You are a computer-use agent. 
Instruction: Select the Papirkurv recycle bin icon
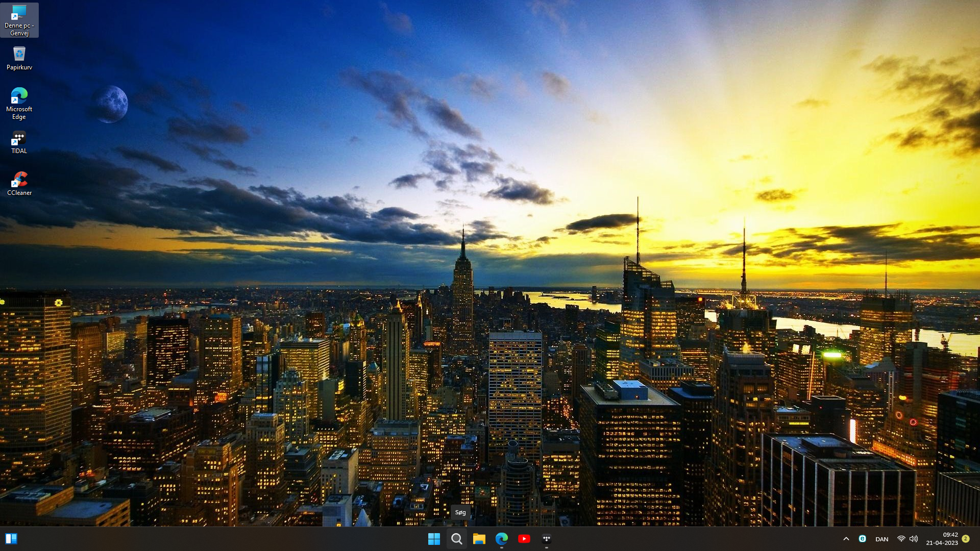(x=19, y=58)
